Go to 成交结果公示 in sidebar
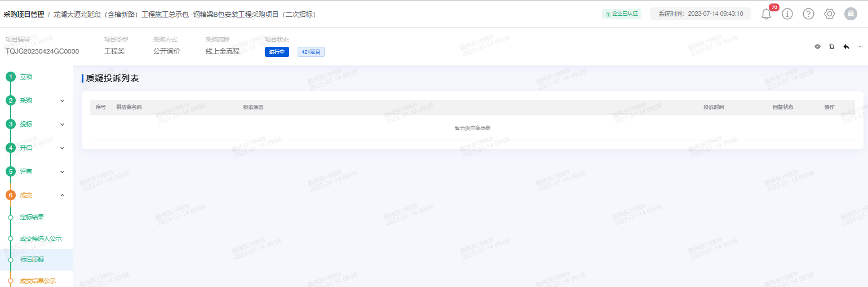Screen dimensions: 868x287 click(x=38, y=280)
